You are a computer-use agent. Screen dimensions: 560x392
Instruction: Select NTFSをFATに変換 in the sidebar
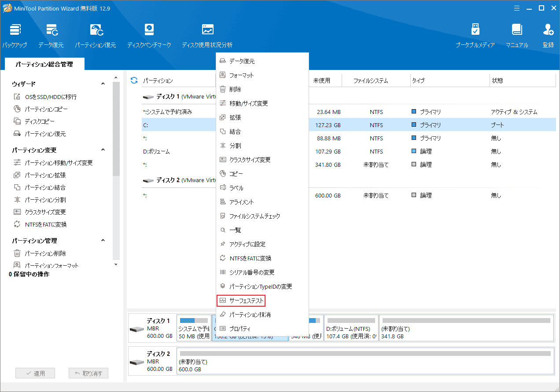[40, 224]
